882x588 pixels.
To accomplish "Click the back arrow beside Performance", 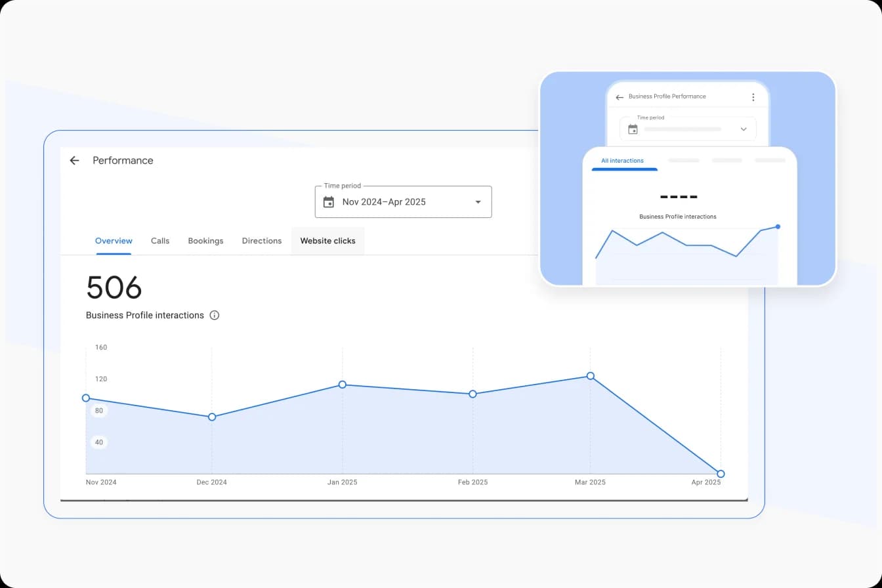I will 74,160.
